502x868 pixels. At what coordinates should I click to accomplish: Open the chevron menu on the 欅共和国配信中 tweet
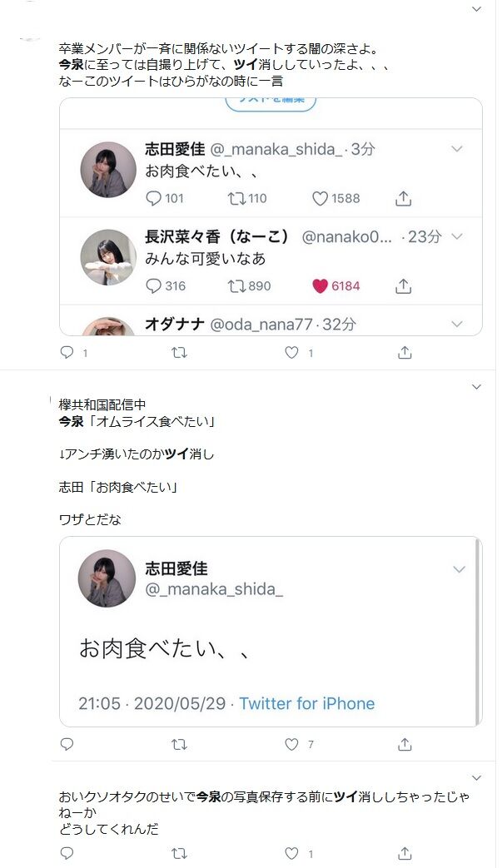[476, 387]
